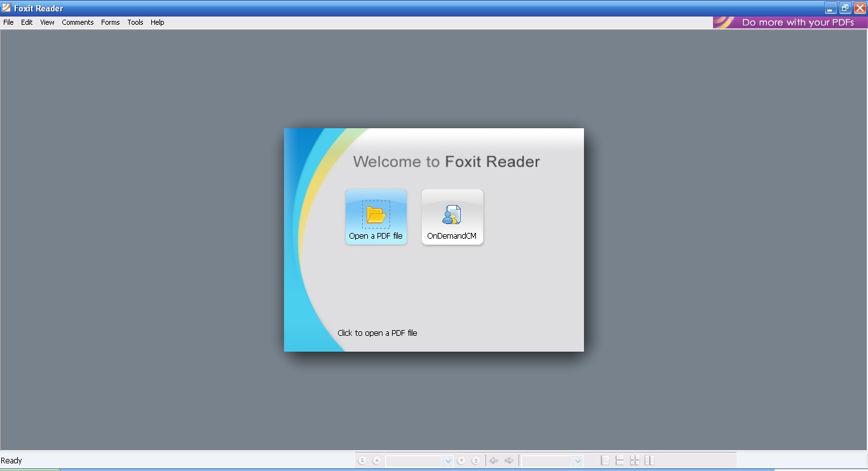Click the 'Welcome to Foxit Reader' heading
868x471 pixels.
[x=446, y=162]
